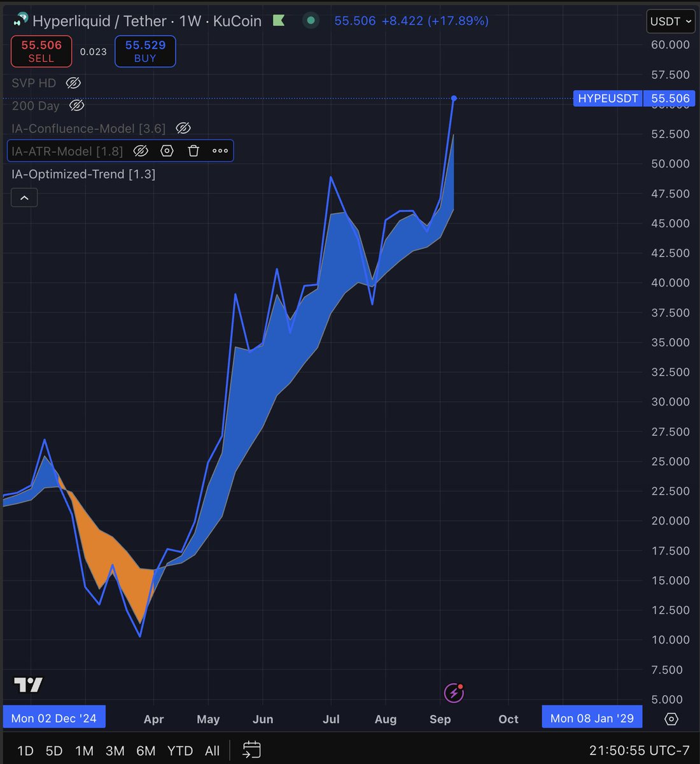Open the 21:50:55 UTC-7 timezone menu

click(639, 751)
